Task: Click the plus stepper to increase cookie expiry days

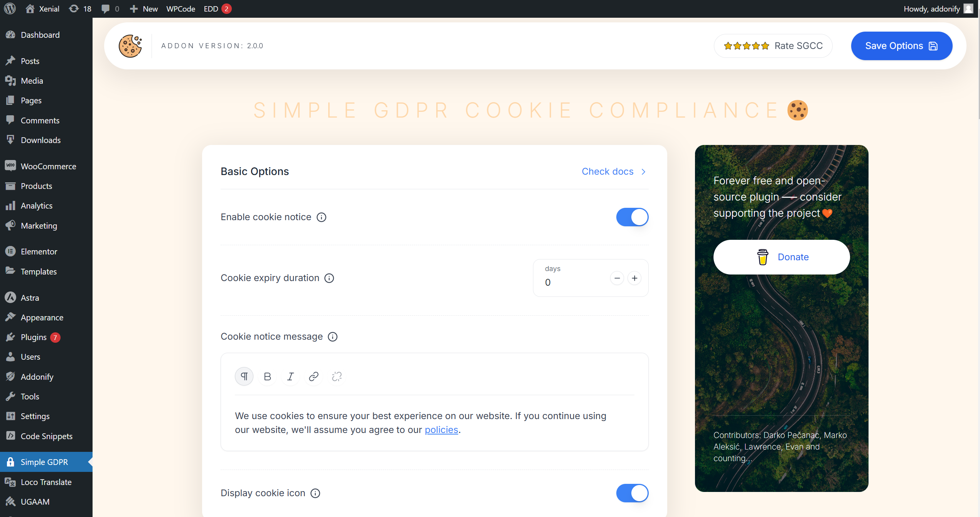Action: (634, 278)
